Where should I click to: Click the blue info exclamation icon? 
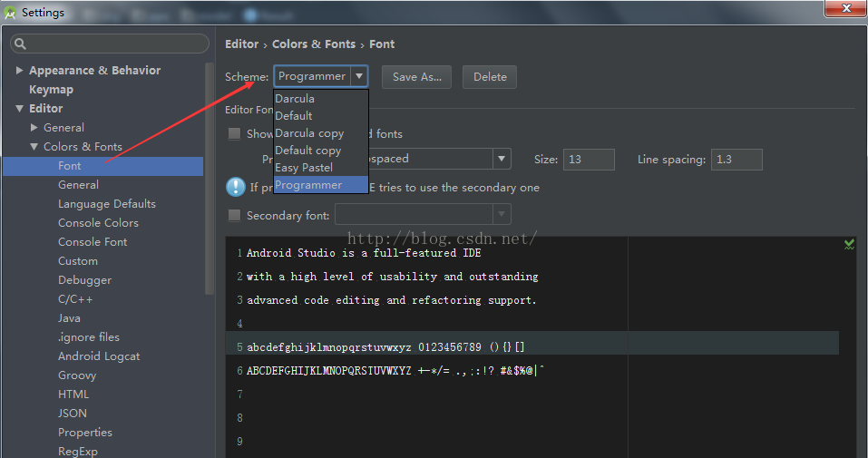tap(235, 187)
